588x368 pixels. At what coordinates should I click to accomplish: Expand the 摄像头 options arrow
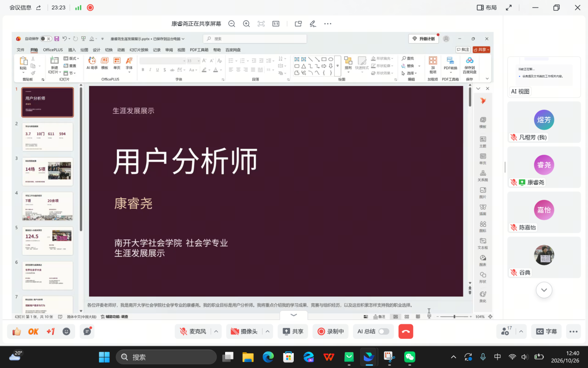tap(267, 331)
